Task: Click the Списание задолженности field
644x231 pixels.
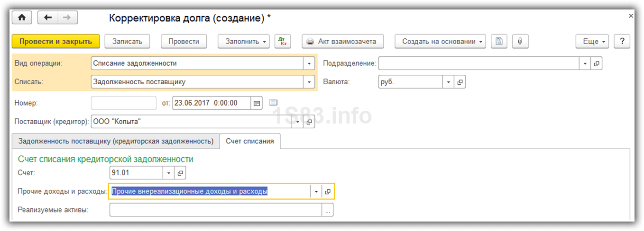Action: pyautogui.click(x=197, y=63)
